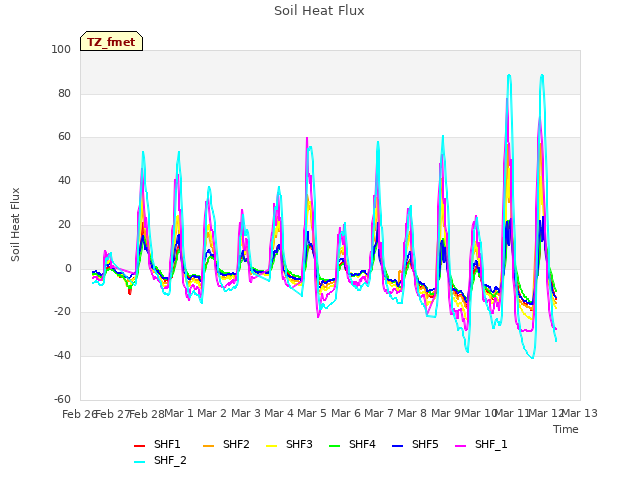Click the Mar 7 x-axis date label
The image size is (640, 480).
click(379, 413)
